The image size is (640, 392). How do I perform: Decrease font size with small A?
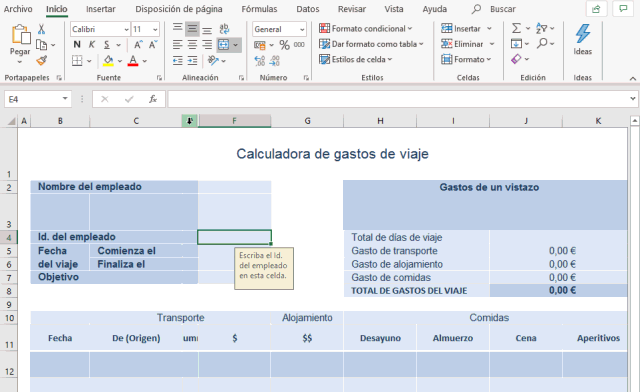pos(153,45)
